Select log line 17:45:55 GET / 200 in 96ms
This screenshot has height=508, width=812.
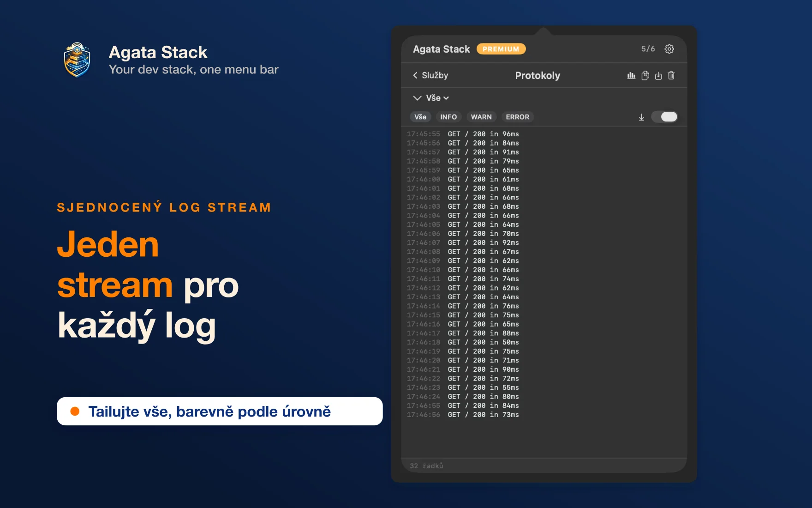click(463, 134)
